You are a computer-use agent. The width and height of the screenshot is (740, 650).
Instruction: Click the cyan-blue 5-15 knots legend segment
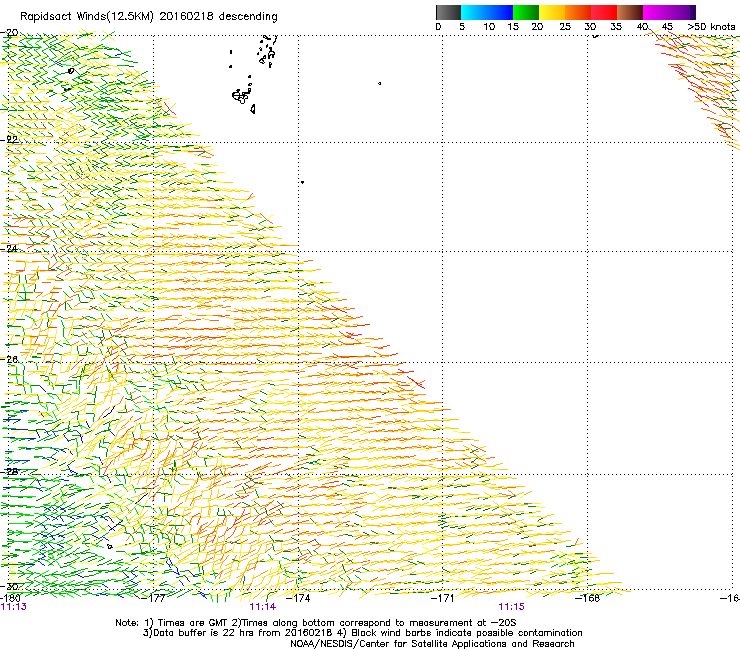(x=487, y=12)
